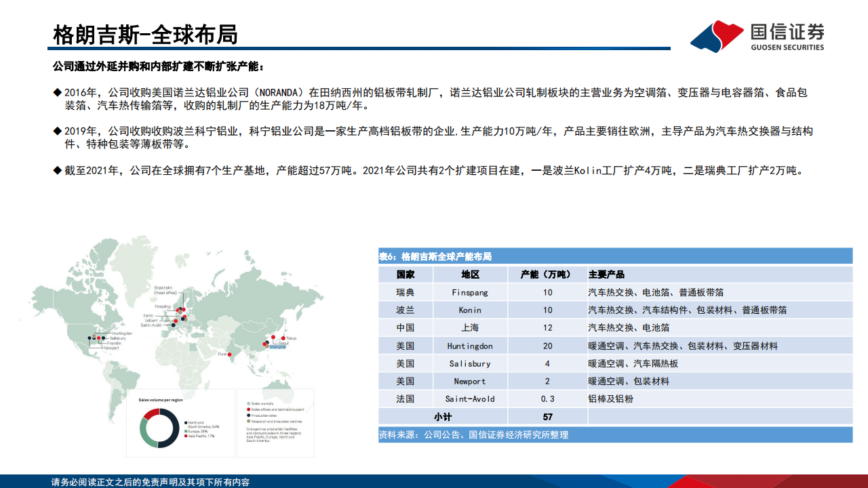Screen dimensions: 868x488
Task: Click the Huntingdon label on the map
Action: click(122, 333)
